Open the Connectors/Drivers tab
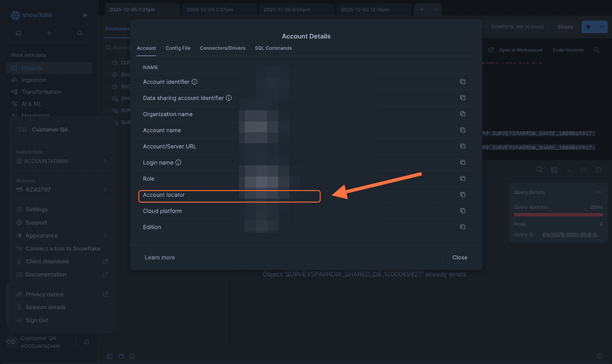The image size is (612, 364). point(222,48)
